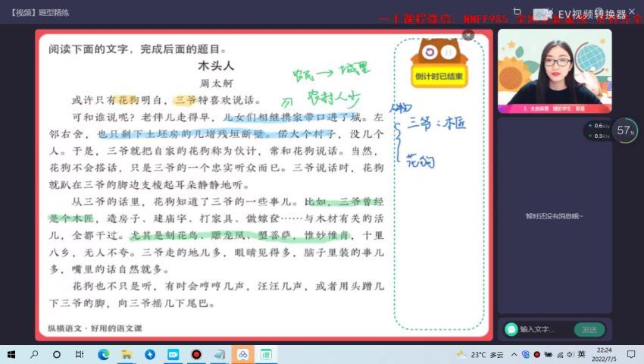644x364 pixels.
Task: Click the 23°C 多云 weather widget
Action: (480, 355)
